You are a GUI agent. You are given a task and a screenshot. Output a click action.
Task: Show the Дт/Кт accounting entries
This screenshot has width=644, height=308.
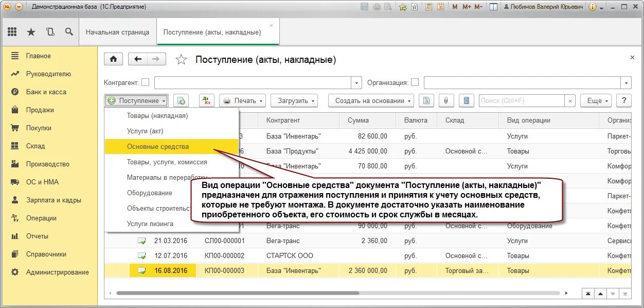(206, 100)
